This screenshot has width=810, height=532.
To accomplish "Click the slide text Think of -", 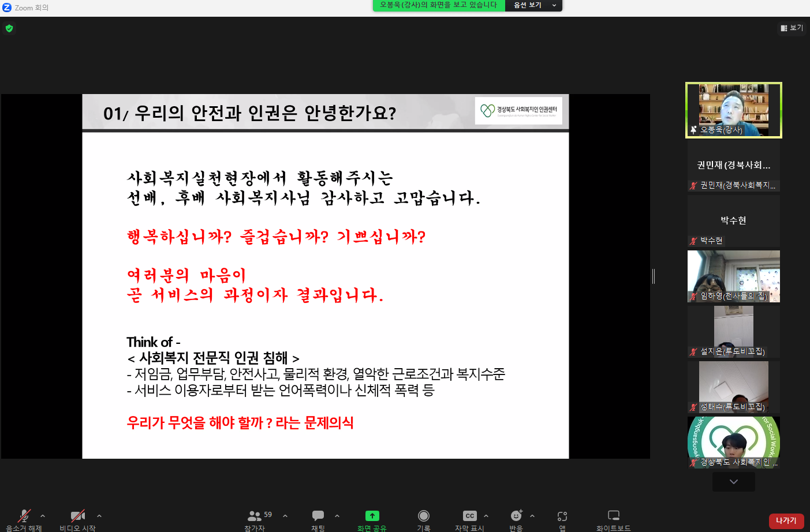I will (x=154, y=342).
